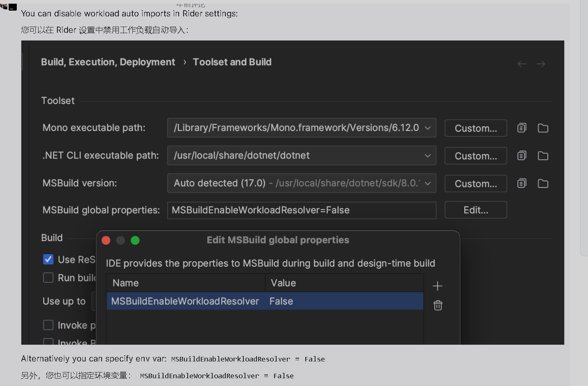
Task: Select the MSBuildEnableWorkloadResolver table row
Action: [264, 301]
